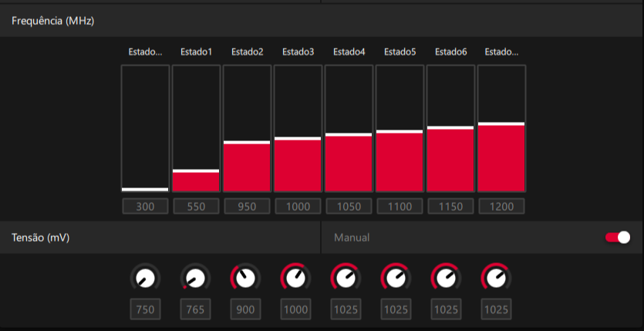The image size is (644, 331).
Task: Click the 1150 MHz frequency field
Action: [451, 206]
